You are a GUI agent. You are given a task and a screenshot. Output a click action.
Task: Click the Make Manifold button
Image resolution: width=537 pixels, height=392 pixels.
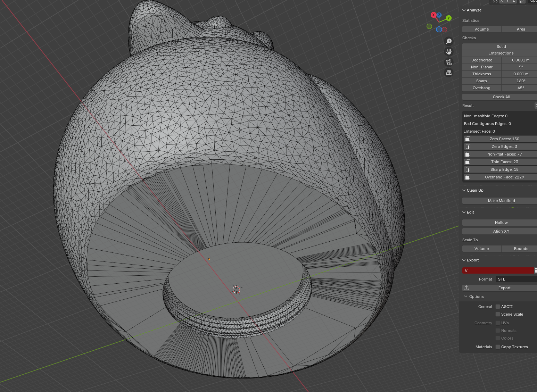[499, 201]
